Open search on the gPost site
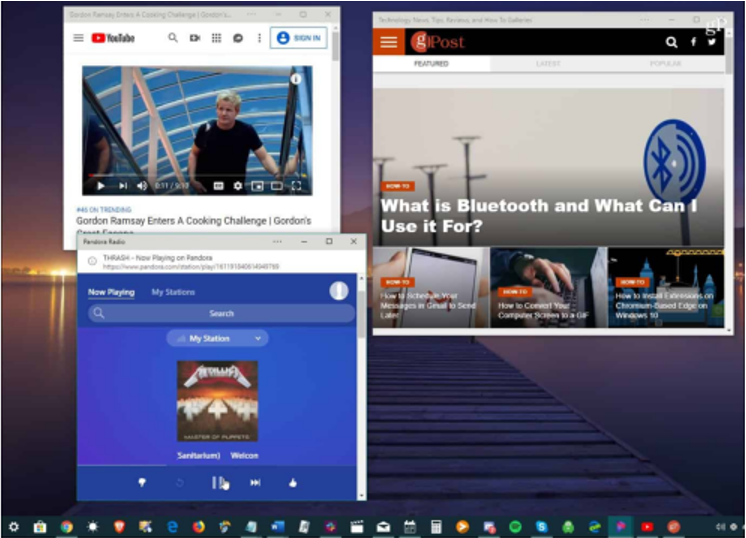Image resolution: width=746 pixels, height=538 pixels. click(671, 42)
